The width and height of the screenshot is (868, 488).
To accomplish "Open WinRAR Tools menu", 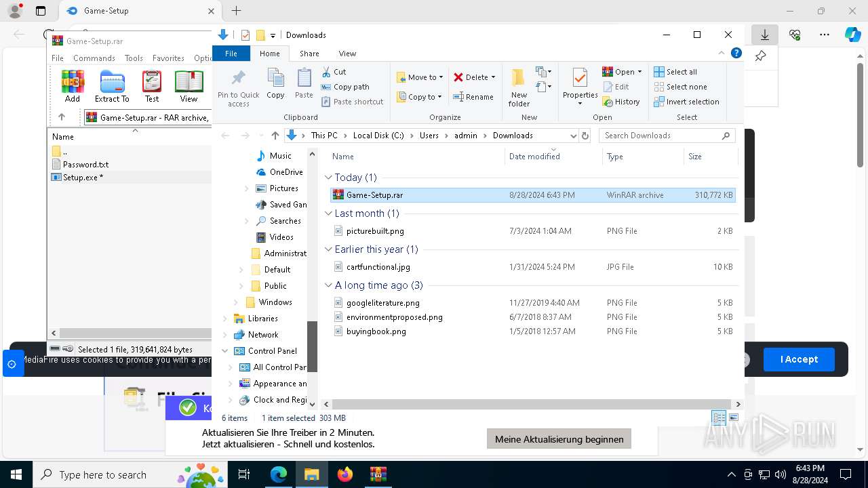I will tap(134, 58).
